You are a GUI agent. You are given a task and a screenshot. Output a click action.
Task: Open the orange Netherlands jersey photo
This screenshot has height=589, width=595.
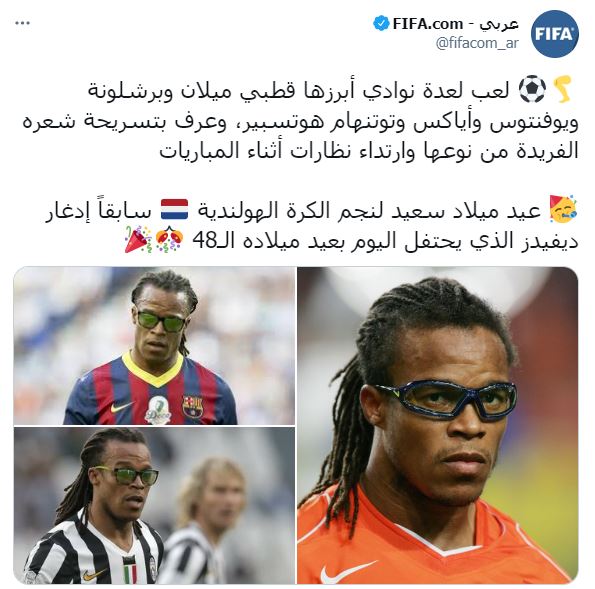point(438,425)
